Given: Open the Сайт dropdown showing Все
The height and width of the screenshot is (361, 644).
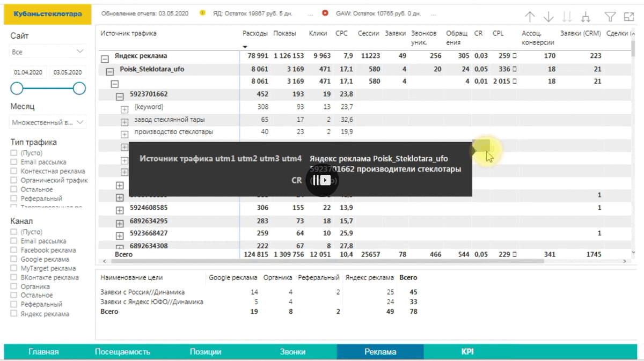Looking at the screenshot, I should click(48, 52).
